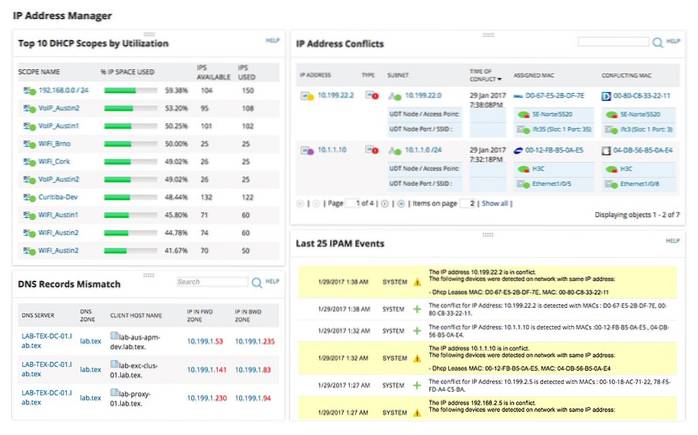
Task: Click search magnifier in DNS Records Mismatch panel
Action: [x=256, y=283]
